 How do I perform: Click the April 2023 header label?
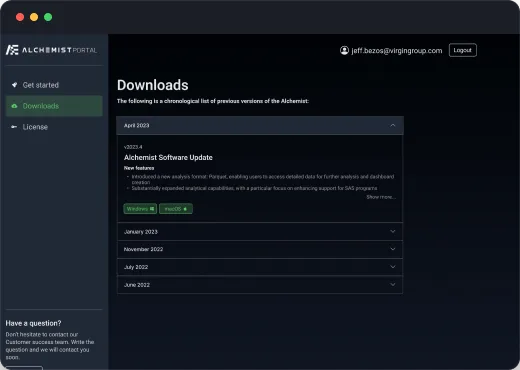pyautogui.click(x=136, y=125)
